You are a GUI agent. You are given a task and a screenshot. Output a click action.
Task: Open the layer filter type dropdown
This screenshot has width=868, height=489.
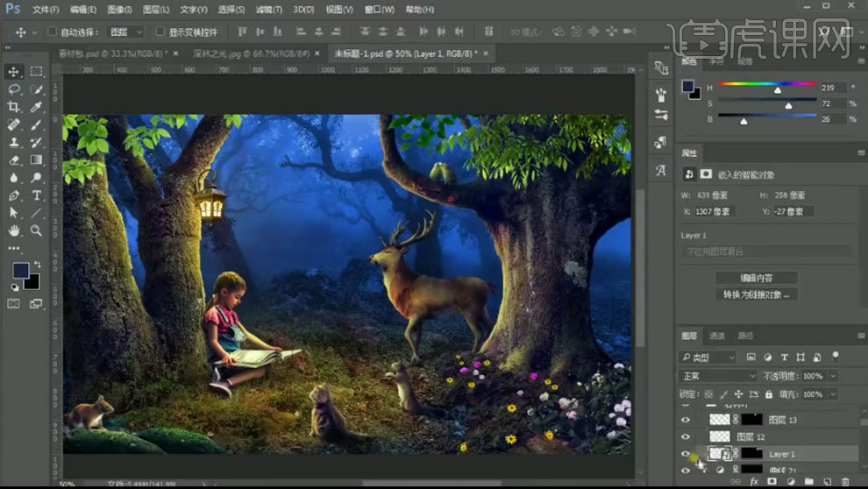[708, 358]
